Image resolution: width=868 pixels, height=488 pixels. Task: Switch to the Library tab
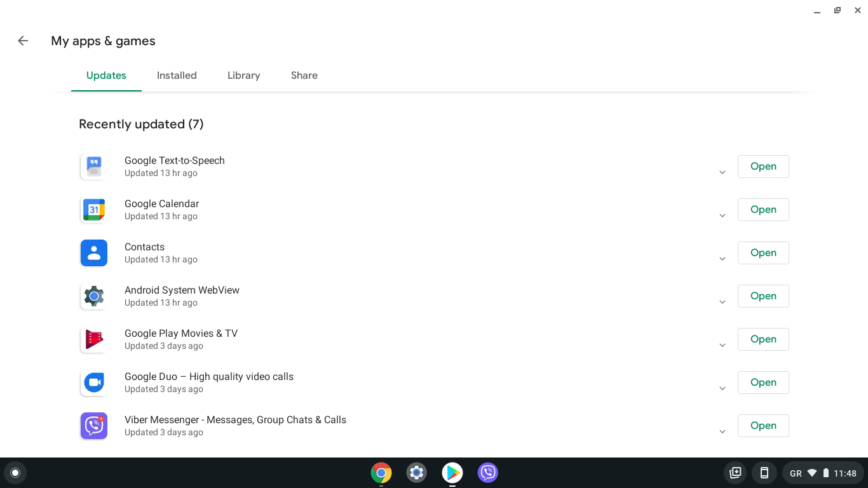244,76
